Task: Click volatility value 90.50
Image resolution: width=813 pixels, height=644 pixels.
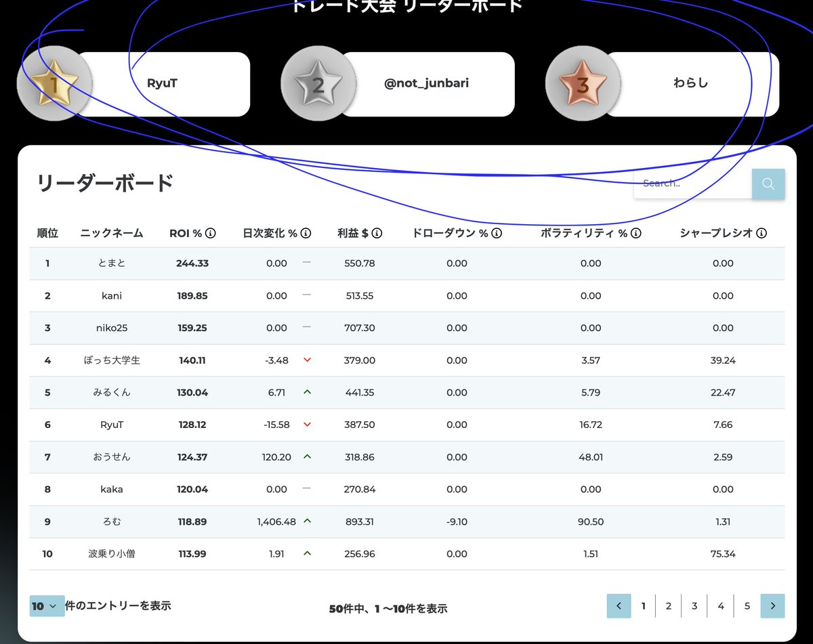Action: (591, 521)
